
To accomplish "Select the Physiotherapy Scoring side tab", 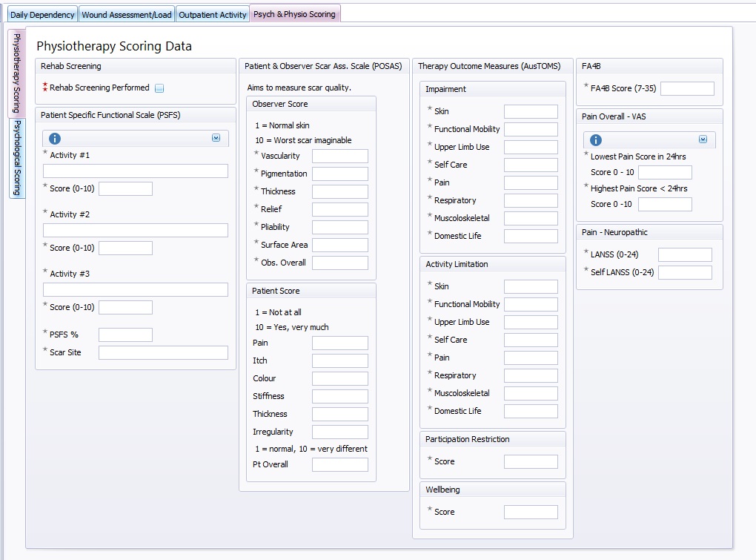I will pos(17,73).
